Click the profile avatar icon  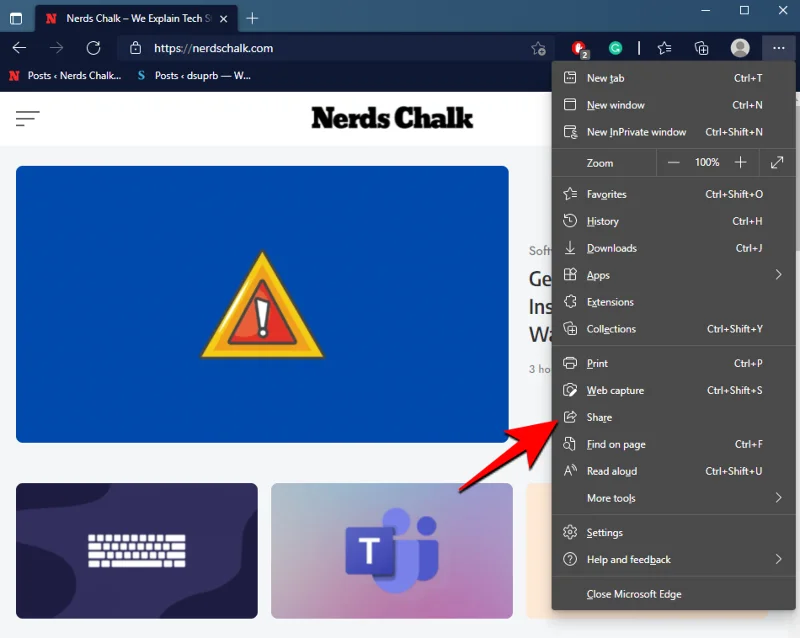[x=740, y=48]
